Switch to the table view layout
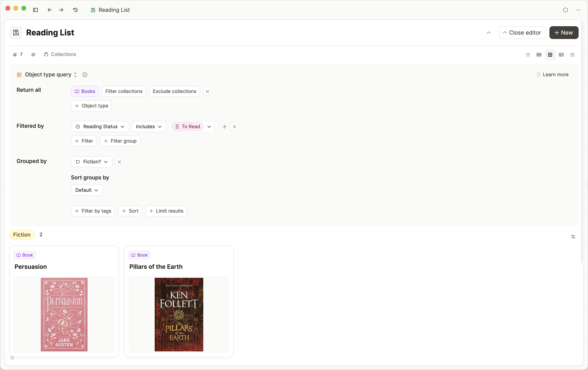Screen dimensions: 588x370 pyautogui.click(x=561, y=54)
